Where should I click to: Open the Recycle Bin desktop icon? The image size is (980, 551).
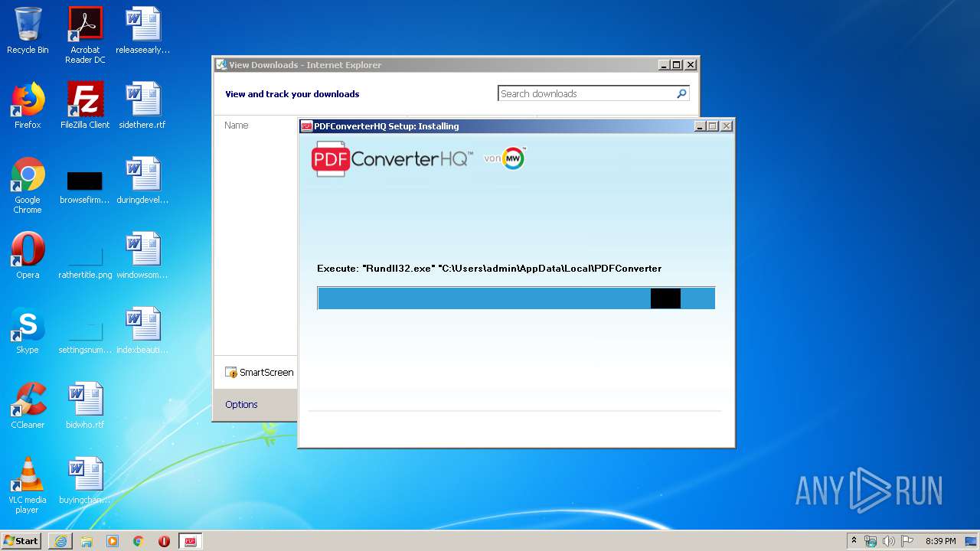click(28, 31)
